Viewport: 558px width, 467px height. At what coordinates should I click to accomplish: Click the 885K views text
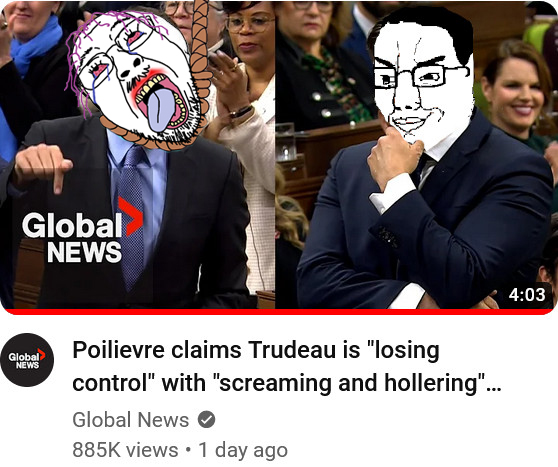(x=125, y=450)
